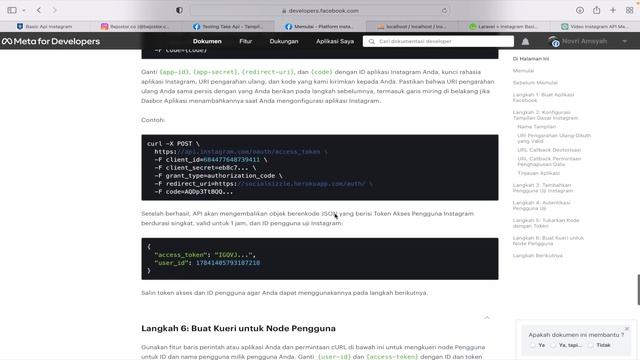Click the search magnifier icon
Screen dimensions: 640x360
pos(371,41)
